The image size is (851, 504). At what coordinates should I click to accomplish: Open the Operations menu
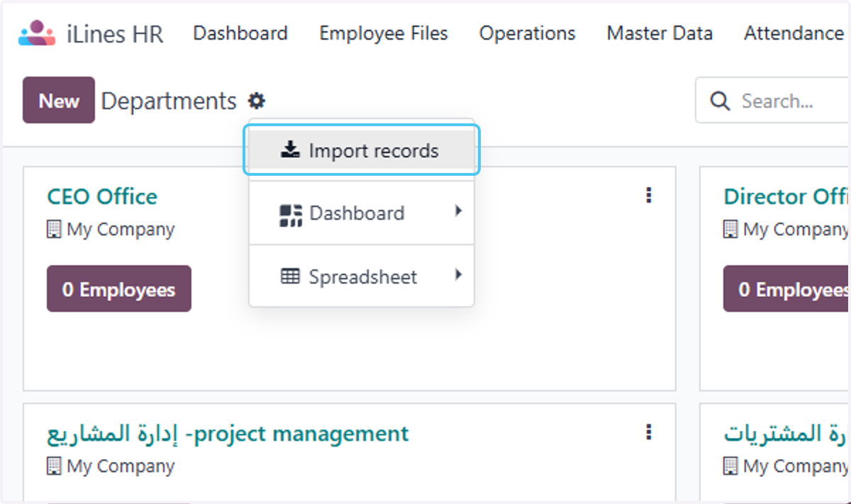pyautogui.click(x=527, y=33)
